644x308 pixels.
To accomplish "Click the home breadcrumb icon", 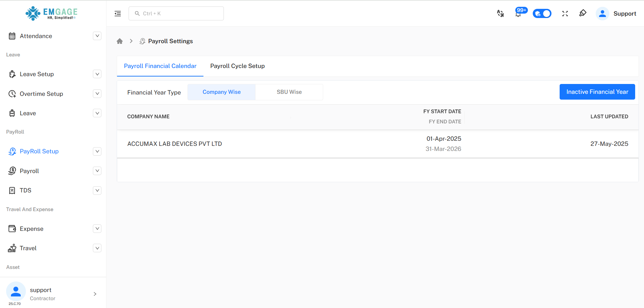I will pos(119,41).
